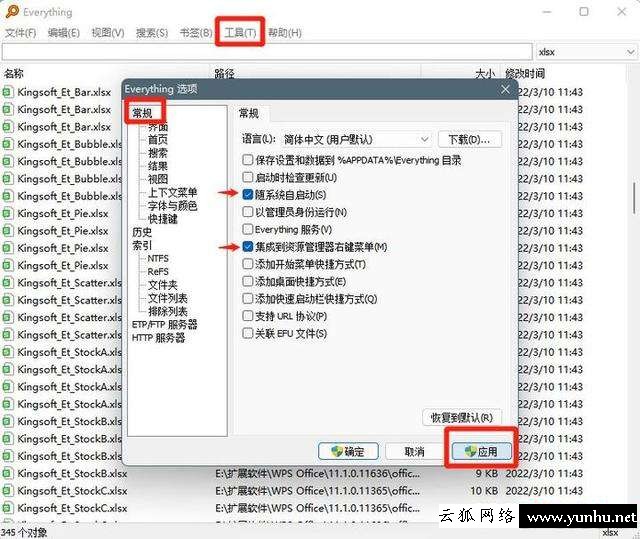The height and width of the screenshot is (539, 640).
Task: Click the results list vertical scrollbar
Action: pyautogui.click(x=635, y=198)
